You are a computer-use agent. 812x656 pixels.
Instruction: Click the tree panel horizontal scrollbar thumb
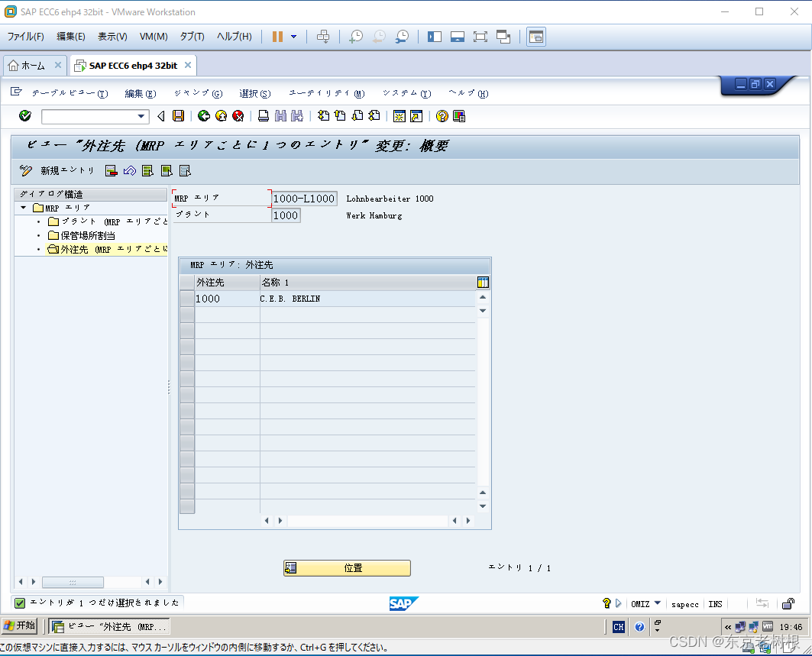point(73,582)
